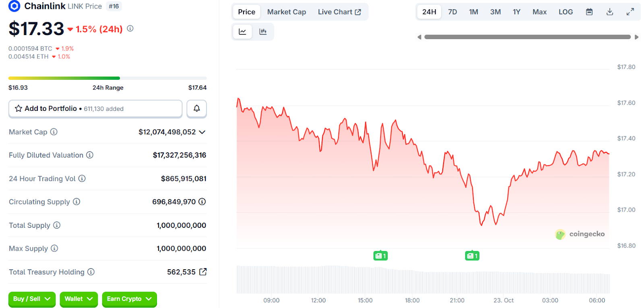Open the Wallet dropdown button
The image size is (644, 308).
(78, 299)
